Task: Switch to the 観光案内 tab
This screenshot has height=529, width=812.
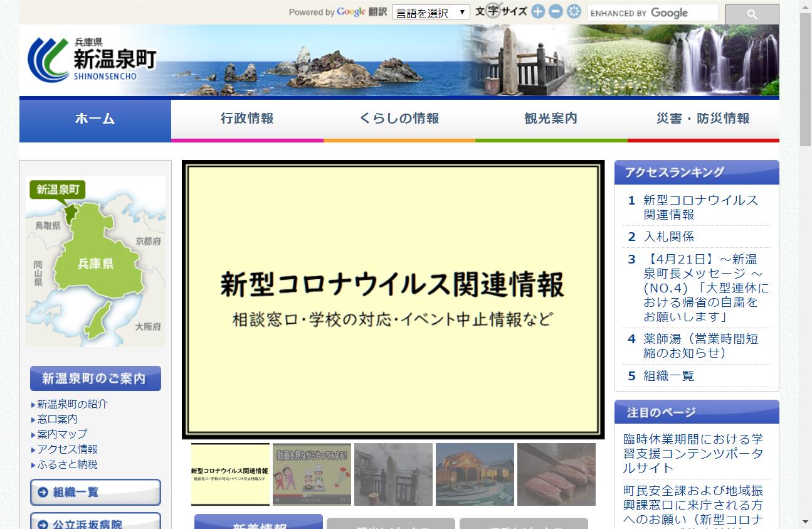Action: [x=552, y=118]
